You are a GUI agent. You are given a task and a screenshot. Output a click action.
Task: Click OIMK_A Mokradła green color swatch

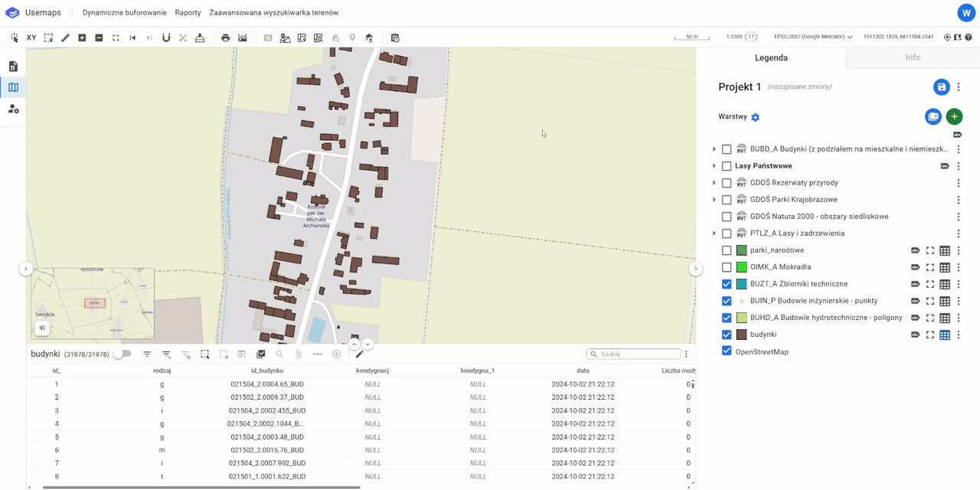tap(741, 267)
